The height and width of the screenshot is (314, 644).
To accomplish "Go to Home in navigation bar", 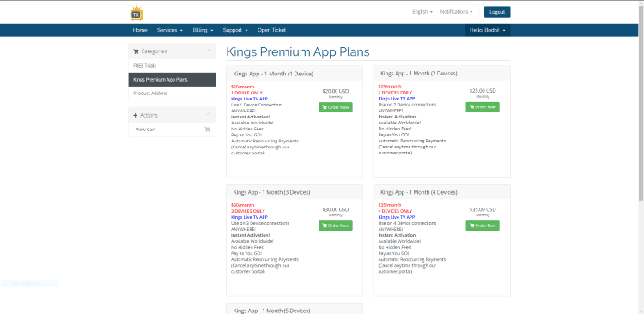I will pos(140,30).
